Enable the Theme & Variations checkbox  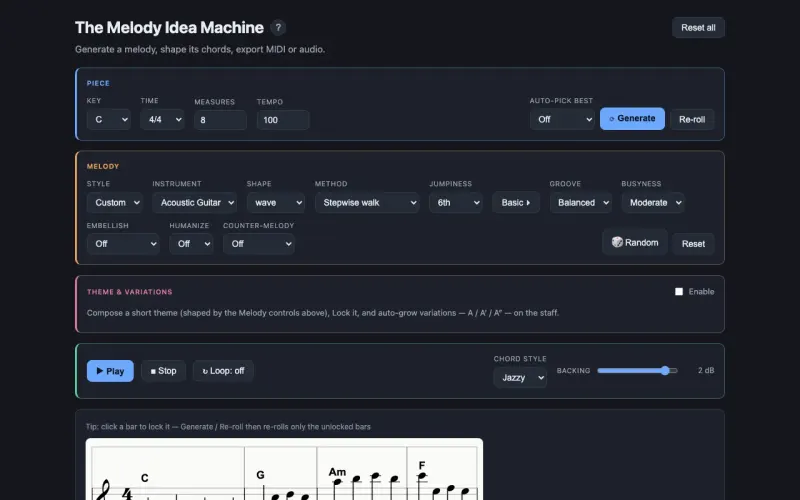(679, 291)
